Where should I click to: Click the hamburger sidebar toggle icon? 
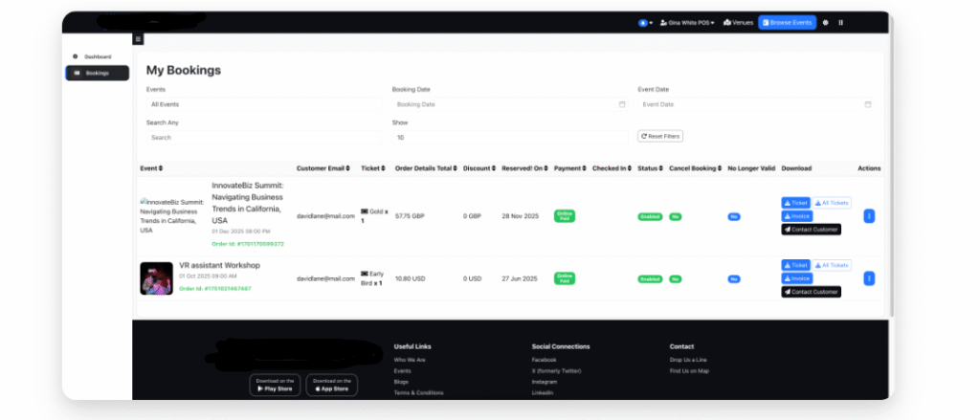138,39
